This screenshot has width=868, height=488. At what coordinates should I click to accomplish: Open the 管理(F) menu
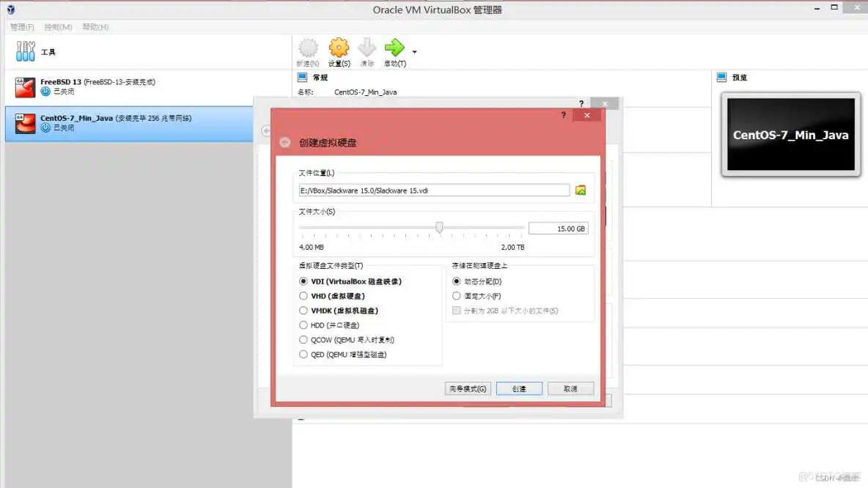(x=21, y=26)
